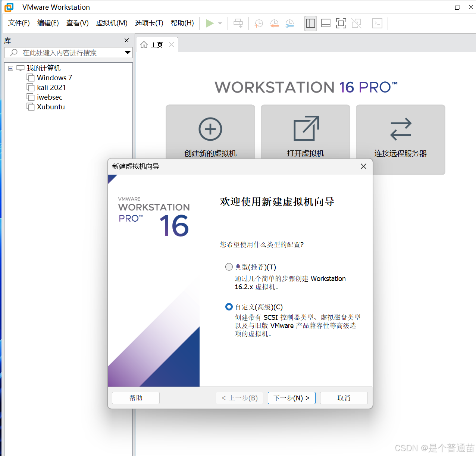Click the 欢迎使用新建虚拟机向导 heading
476x456 pixels.
pyautogui.click(x=277, y=202)
